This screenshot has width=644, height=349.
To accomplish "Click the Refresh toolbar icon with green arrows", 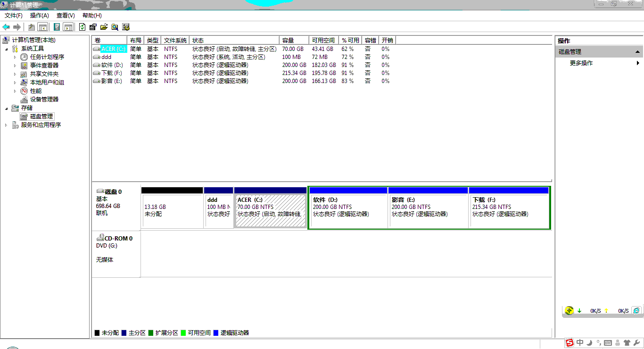I will click(83, 27).
